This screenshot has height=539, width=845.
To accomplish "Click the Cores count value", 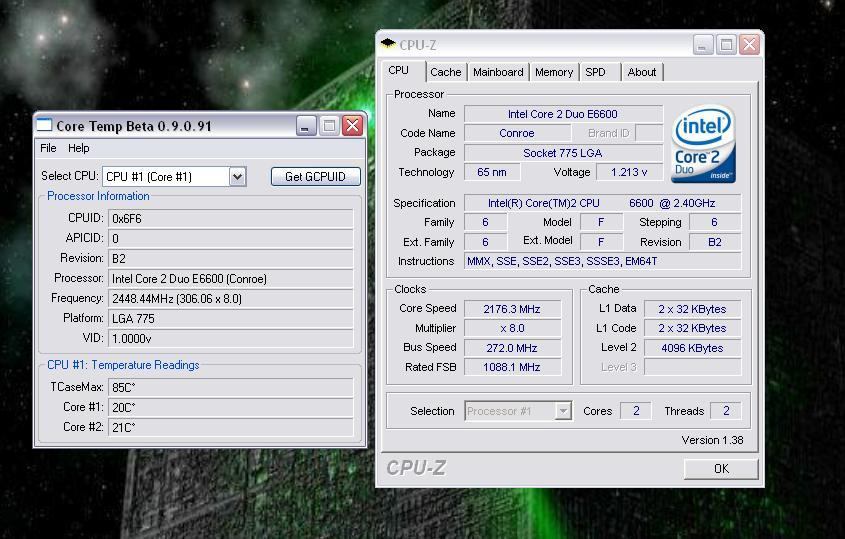I will (636, 411).
